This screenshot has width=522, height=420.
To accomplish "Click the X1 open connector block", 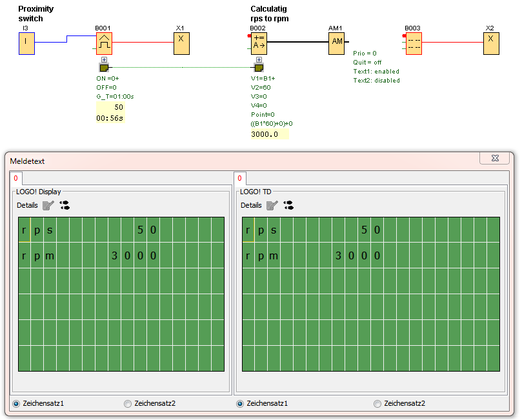I will click(181, 43).
